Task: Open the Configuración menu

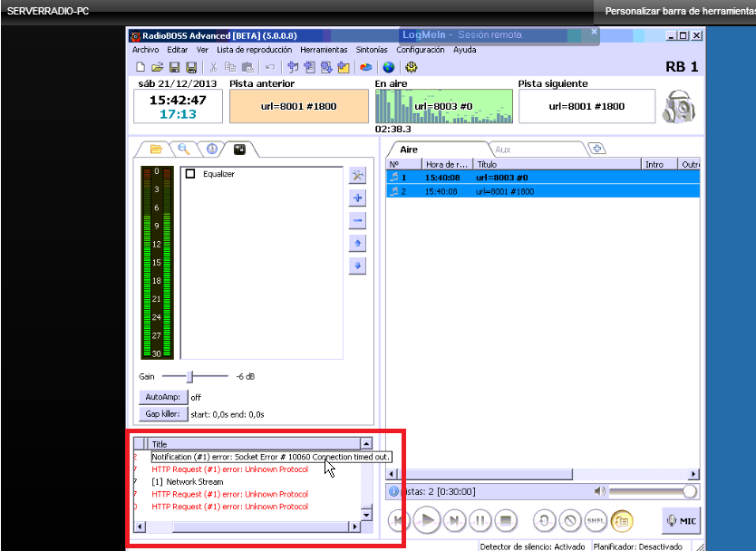Action: (421, 50)
